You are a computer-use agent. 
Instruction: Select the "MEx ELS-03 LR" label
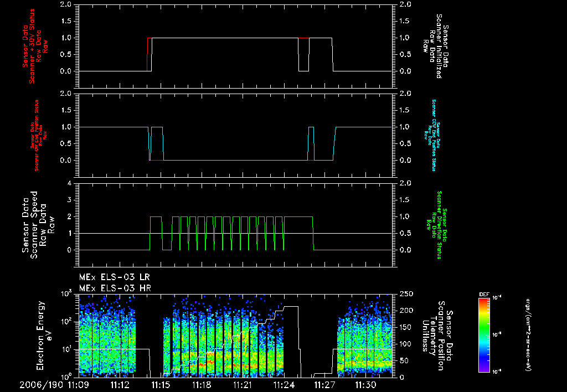[114, 277]
